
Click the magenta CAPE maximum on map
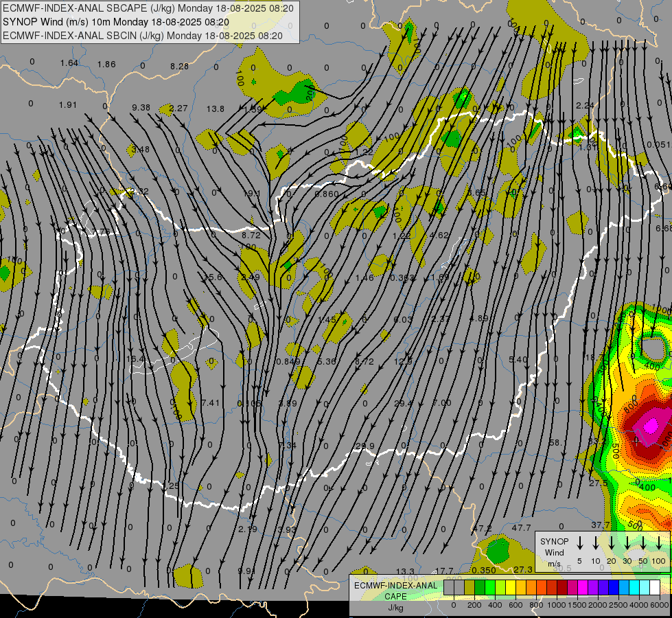[x=651, y=426]
